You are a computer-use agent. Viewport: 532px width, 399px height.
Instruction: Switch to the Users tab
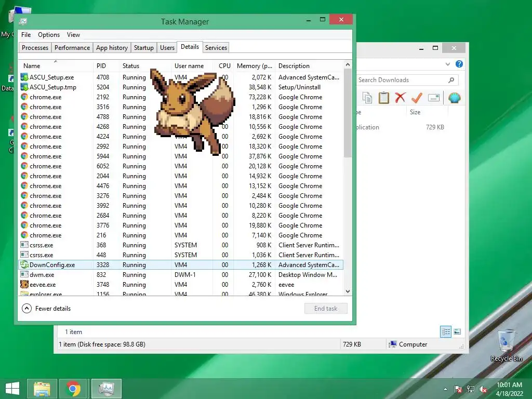tap(167, 47)
